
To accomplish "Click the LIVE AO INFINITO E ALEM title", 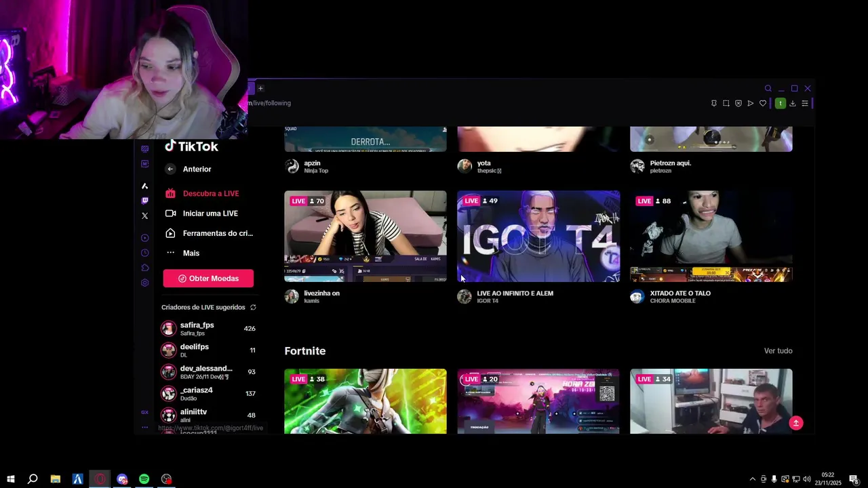I will click(x=515, y=293).
